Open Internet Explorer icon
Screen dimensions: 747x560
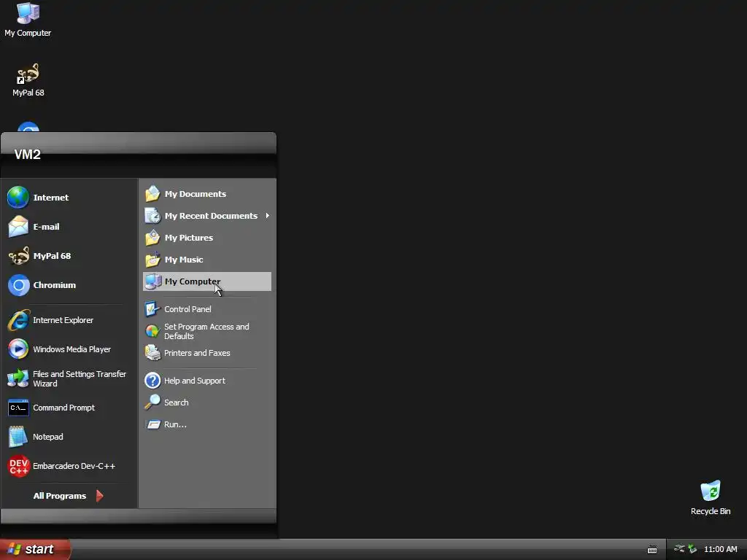coord(18,320)
